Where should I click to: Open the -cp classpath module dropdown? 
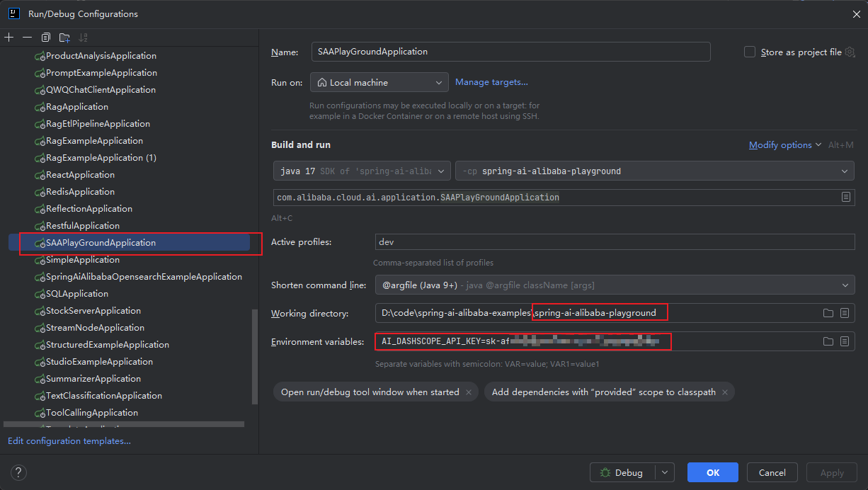tap(655, 171)
